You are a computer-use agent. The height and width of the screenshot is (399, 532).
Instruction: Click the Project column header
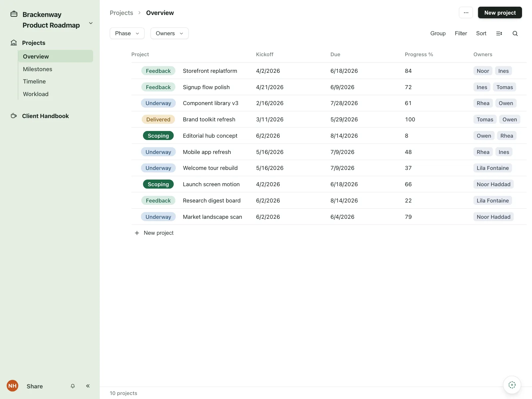click(140, 54)
